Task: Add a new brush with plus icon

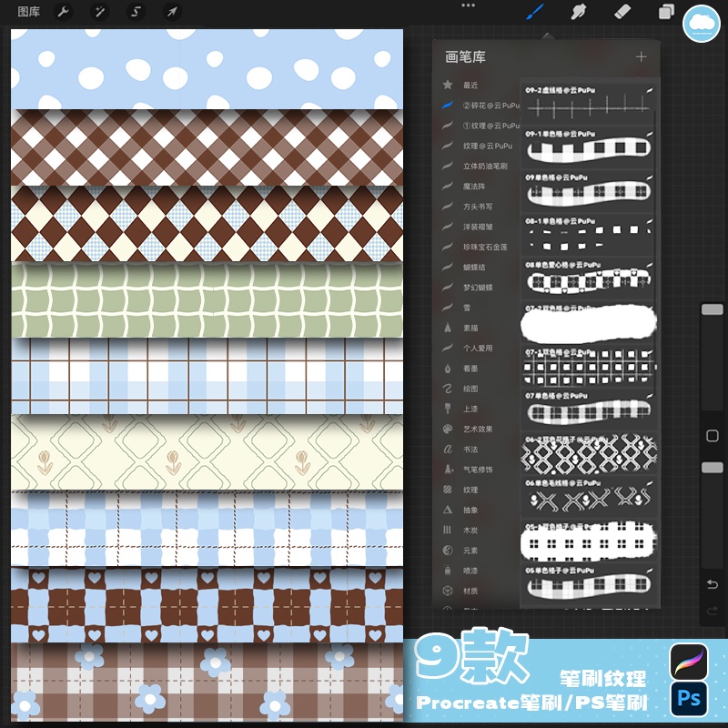Action: 642,56
